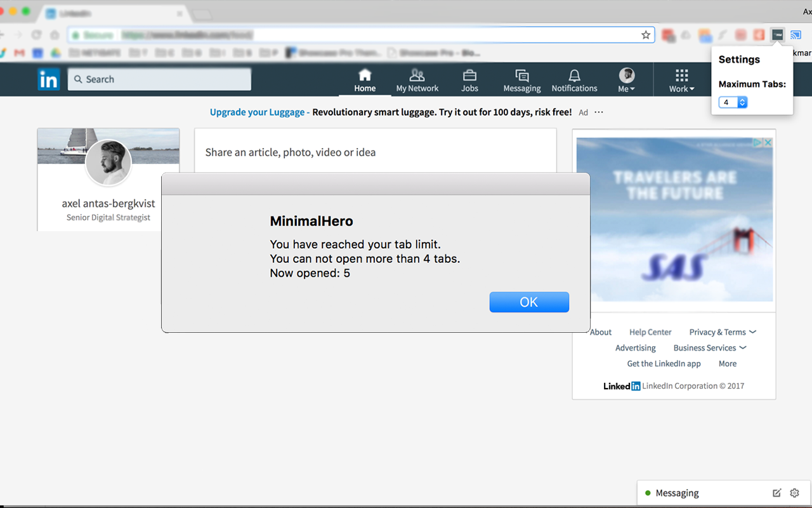
Task: Click the MinimalHero extension icon
Action: pyautogui.click(x=777, y=35)
